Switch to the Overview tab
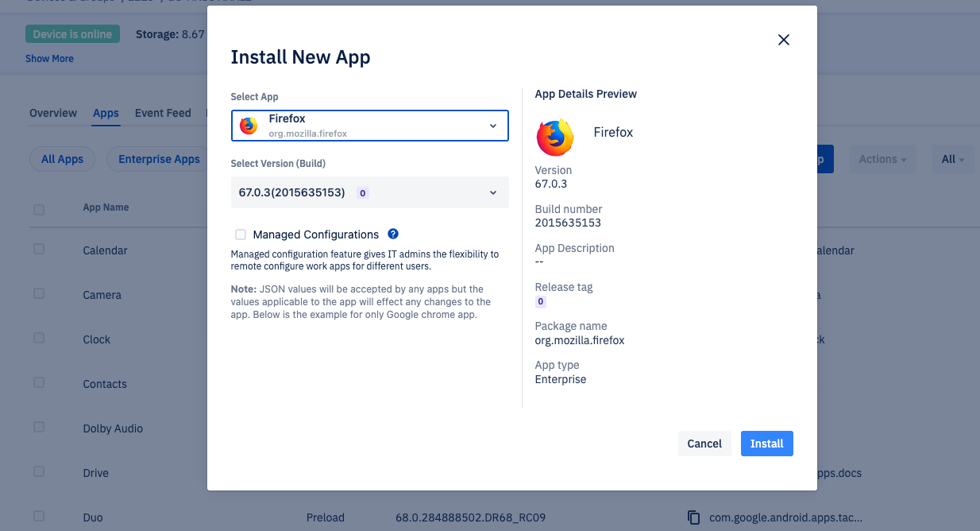Viewport: 980px width, 531px height. (x=53, y=113)
